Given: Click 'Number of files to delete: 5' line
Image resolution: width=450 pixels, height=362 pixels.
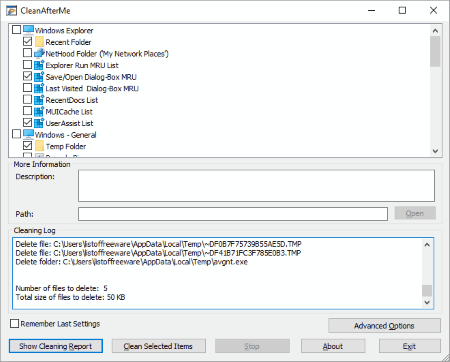Looking at the screenshot, I should point(61,288).
